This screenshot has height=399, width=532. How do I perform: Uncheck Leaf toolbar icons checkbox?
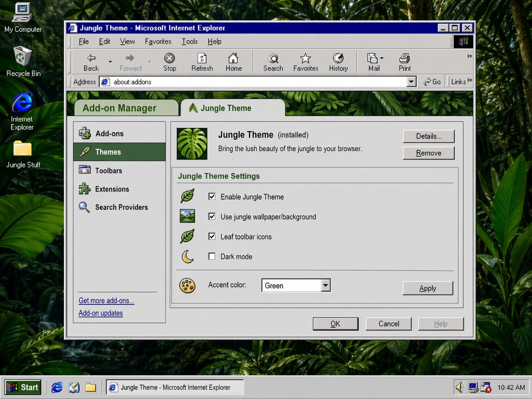[212, 236]
